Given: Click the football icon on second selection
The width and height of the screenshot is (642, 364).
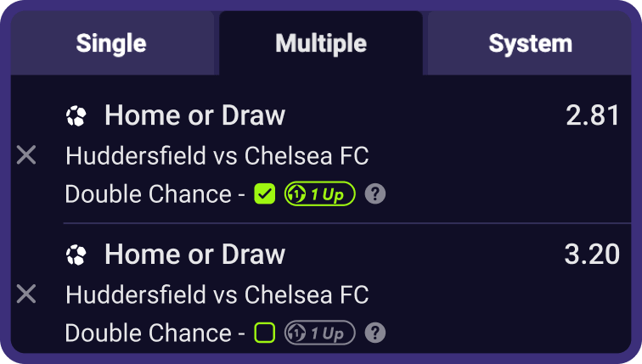Looking at the screenshot, I should click(x=76, y=255).
